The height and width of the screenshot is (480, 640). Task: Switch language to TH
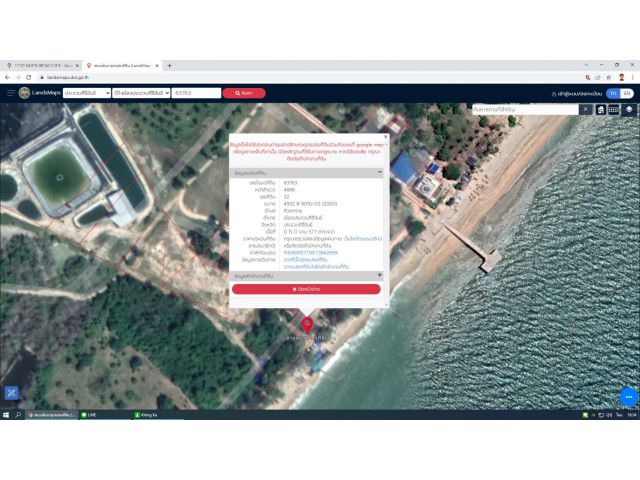tap(612, 93)
